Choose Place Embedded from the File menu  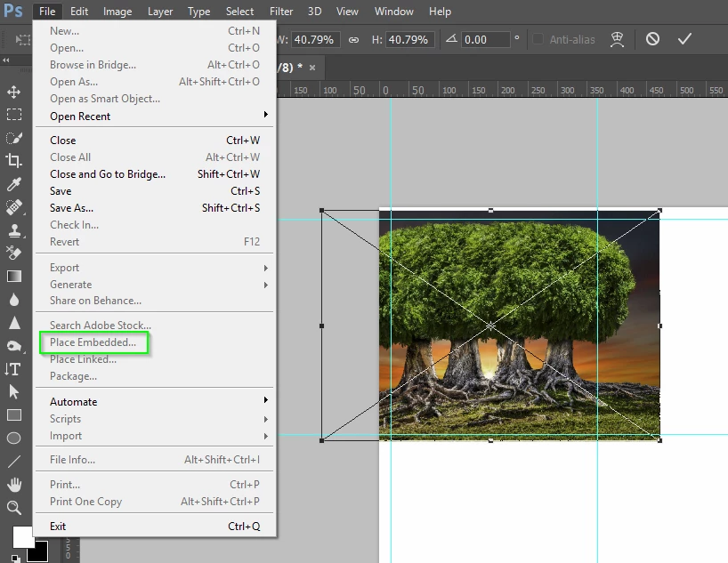(93, 342)
